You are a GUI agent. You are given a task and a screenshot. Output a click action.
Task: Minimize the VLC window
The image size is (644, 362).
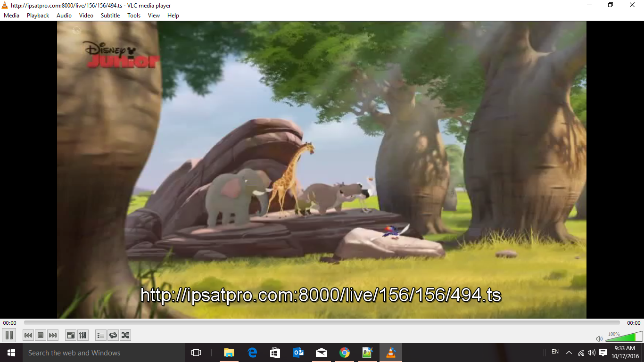tap(589, 5)
